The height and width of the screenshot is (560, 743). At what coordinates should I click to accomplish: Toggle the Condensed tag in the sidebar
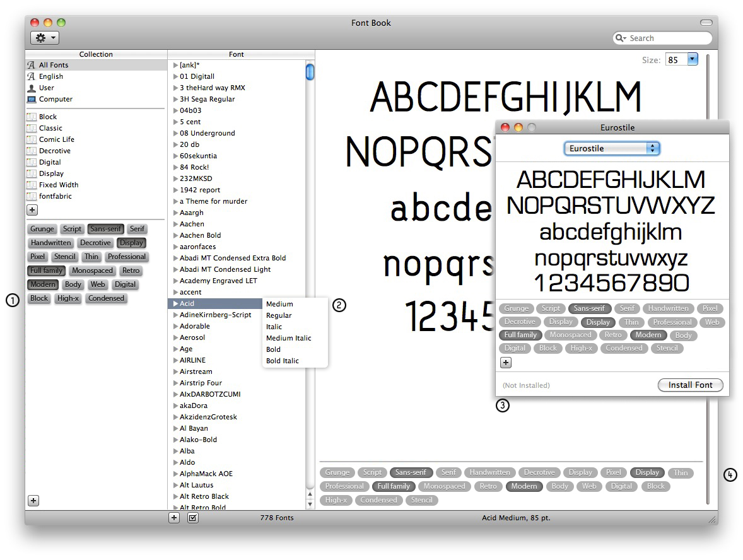106,298
